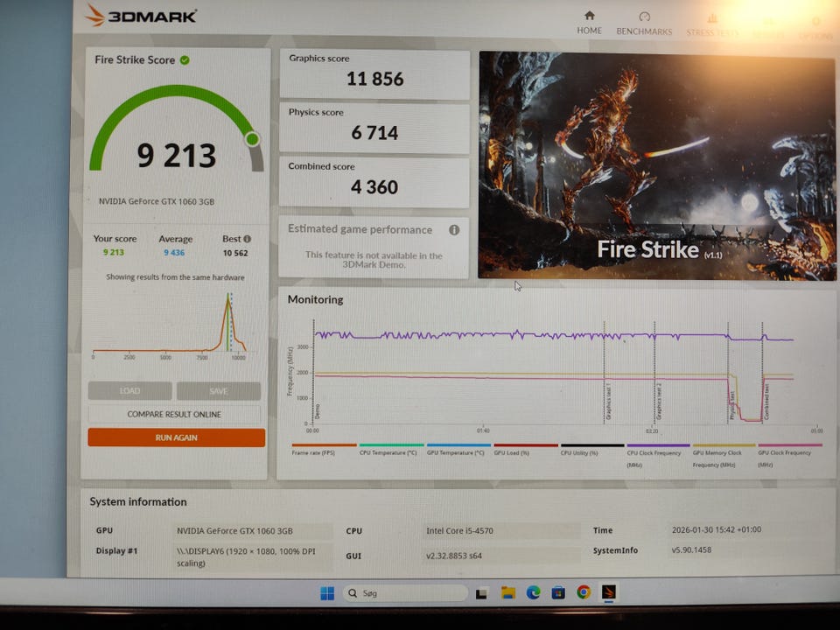The image size is (840, 630).
Task: Toggle the GPU Load (%) legend entry
Action: (x=525, y=449)
